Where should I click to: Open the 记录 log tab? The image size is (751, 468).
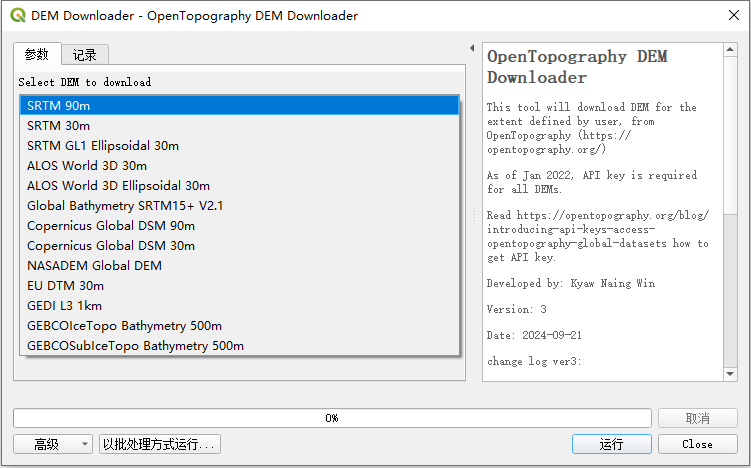point(85,55)
